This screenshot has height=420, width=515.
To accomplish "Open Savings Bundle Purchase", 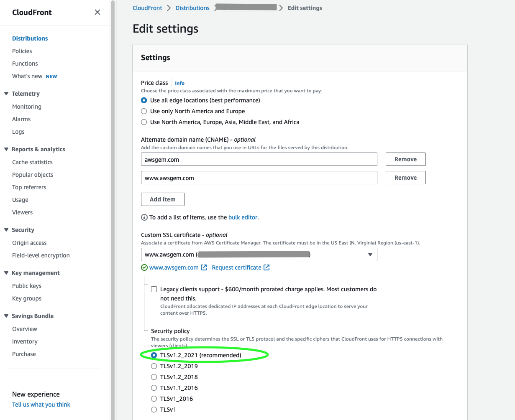I will (24, 354).
